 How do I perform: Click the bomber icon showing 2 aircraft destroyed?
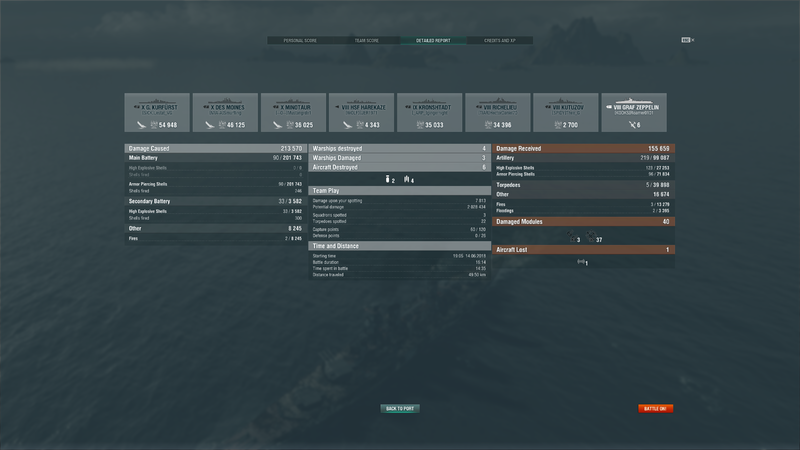pos(388,179)
